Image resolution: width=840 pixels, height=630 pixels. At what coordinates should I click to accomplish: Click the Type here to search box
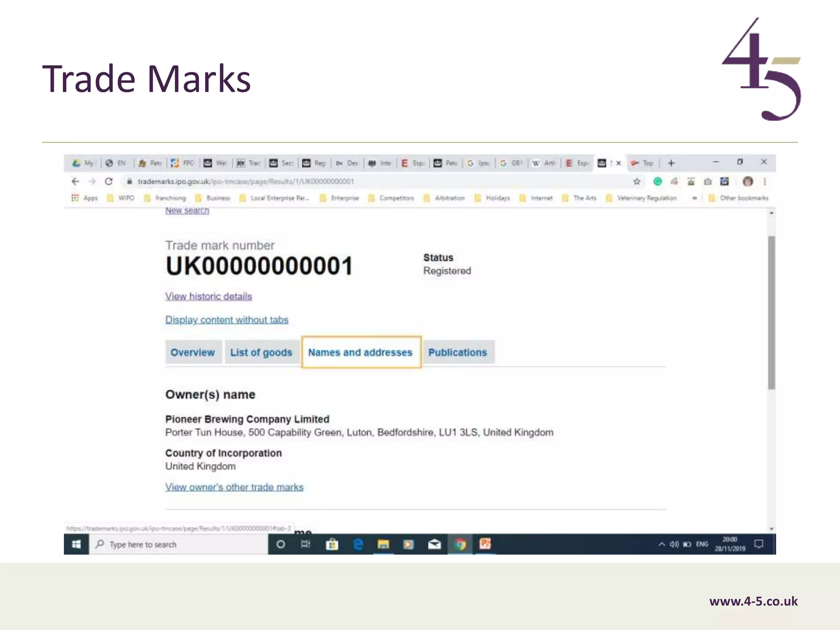coord(179,544)
